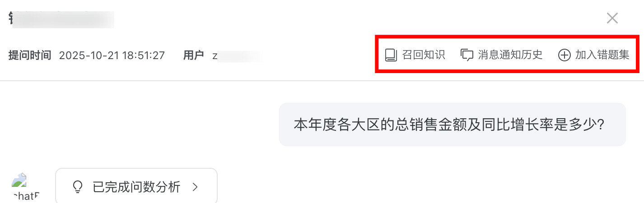The width and height of the screenshot is (644, 203).
Task: Open 召回知识 recalled knowledge
Action: (x=415, y=55)
